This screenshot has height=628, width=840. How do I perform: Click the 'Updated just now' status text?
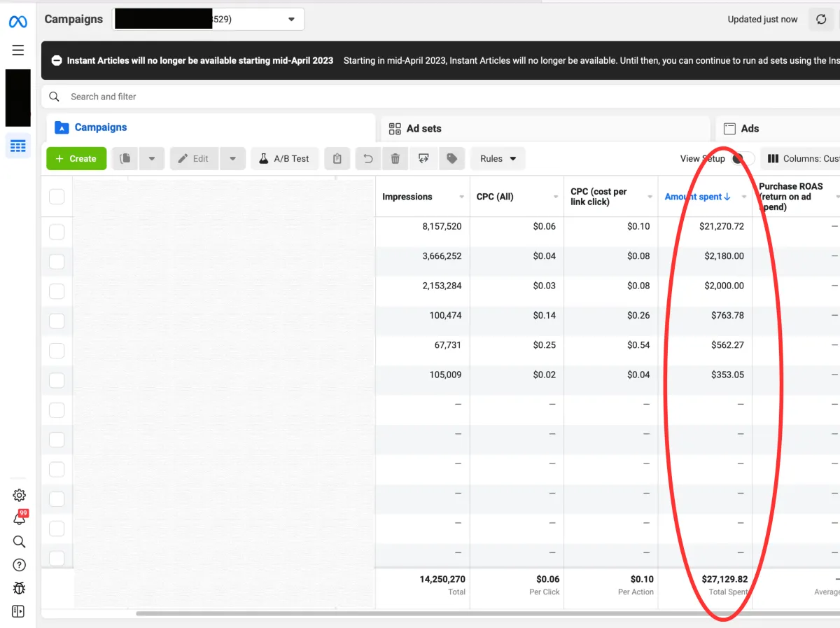point(762,20)
